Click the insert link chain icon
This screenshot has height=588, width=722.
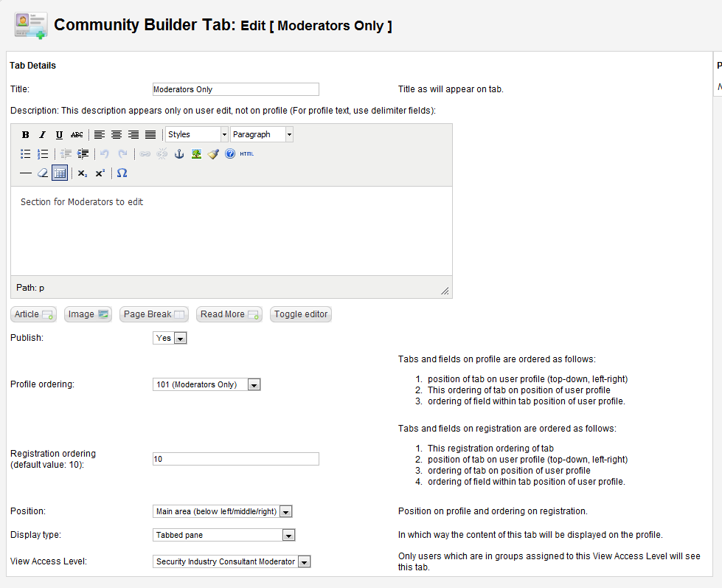(145, 153)
